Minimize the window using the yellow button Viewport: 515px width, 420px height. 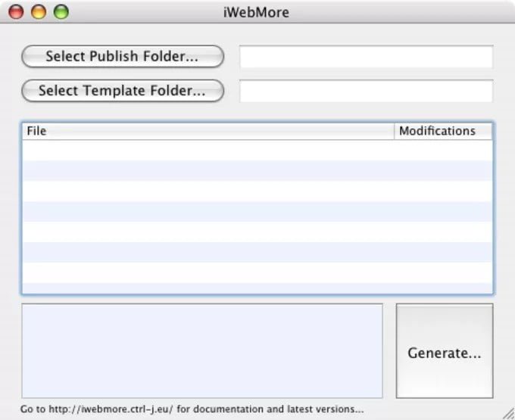(39, 12)
